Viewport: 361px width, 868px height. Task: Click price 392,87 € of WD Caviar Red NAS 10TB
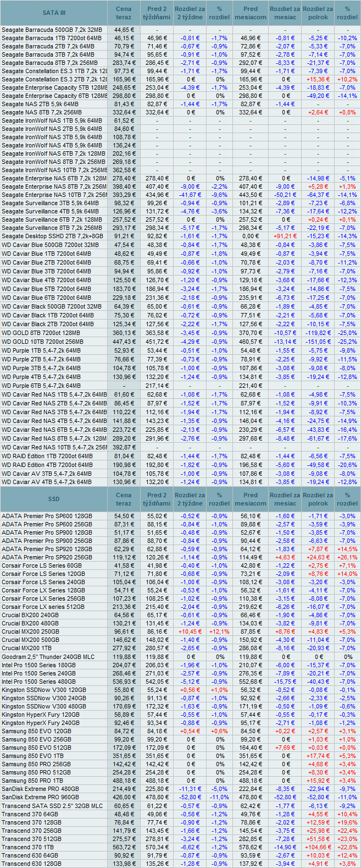pyautogui.click(x=124, y=447)
